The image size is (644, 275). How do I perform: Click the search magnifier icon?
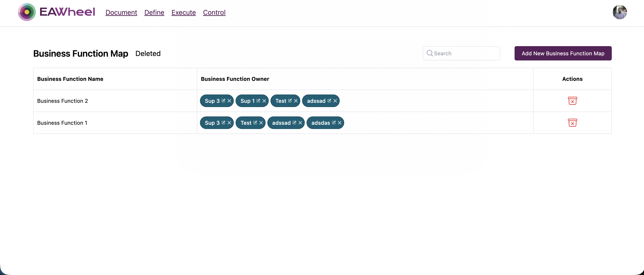pos(429,53)
